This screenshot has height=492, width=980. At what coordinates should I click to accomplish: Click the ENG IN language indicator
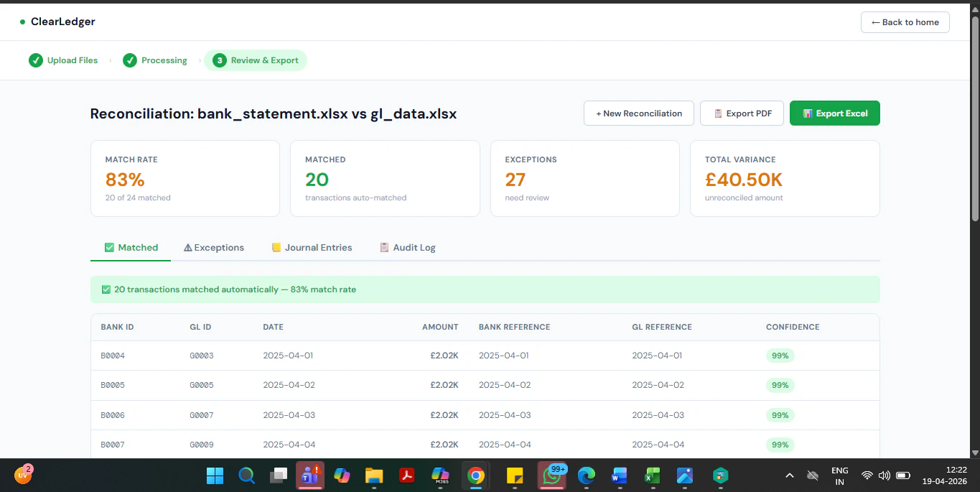(x=839, y=475)
